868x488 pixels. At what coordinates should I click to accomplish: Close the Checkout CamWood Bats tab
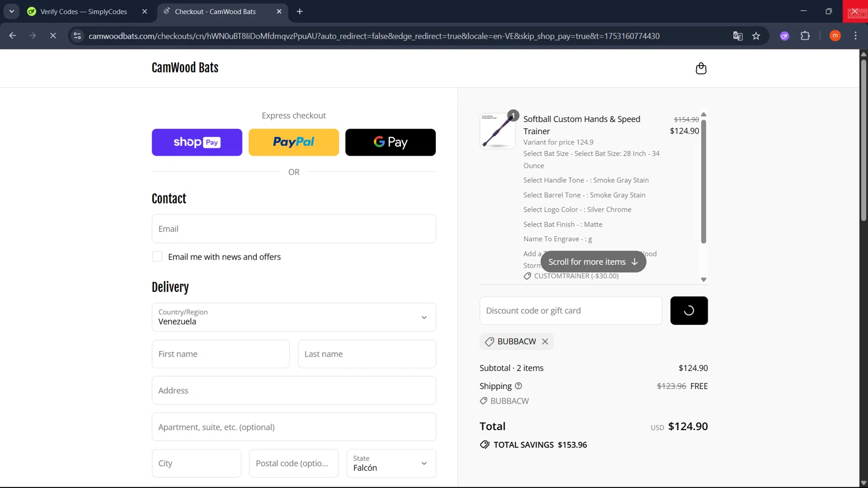279,11
